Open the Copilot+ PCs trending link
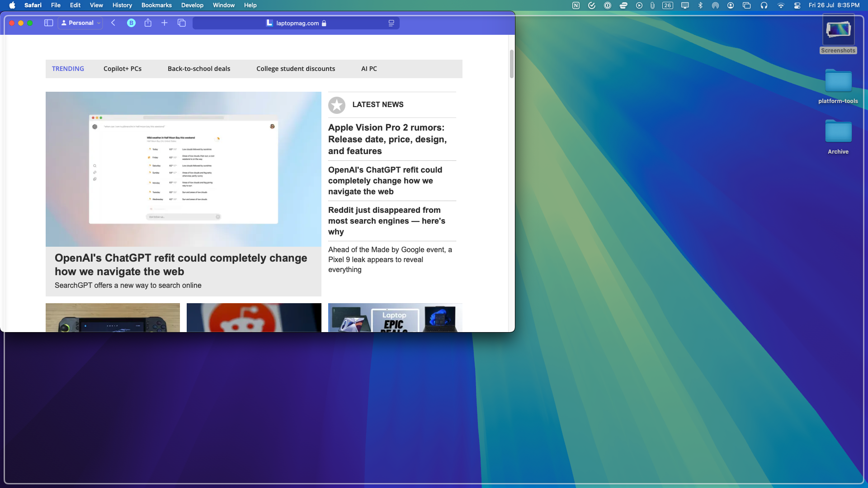The image size is (868, 488). 123,69
